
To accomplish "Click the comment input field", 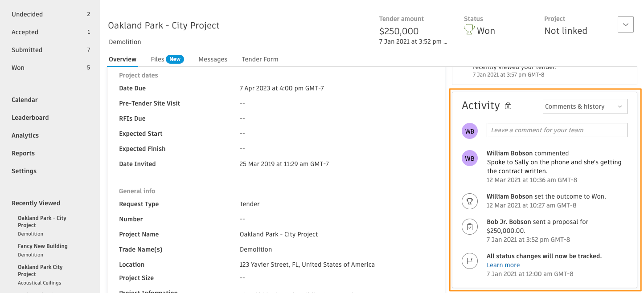I will (557, 130).
